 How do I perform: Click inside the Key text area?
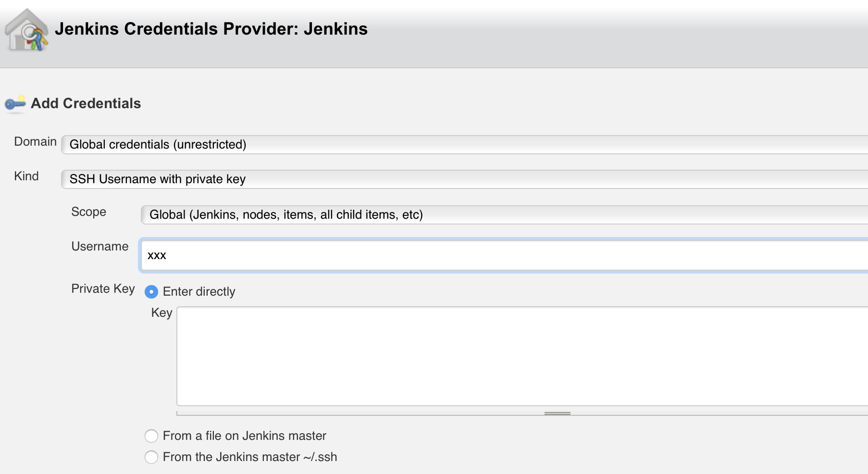click(x=522, y=356)
